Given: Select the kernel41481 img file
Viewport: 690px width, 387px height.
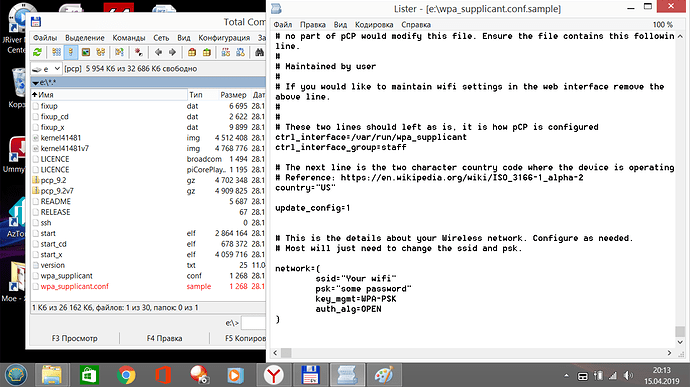Looking at the screenshot, I should (x=148, y=138).
